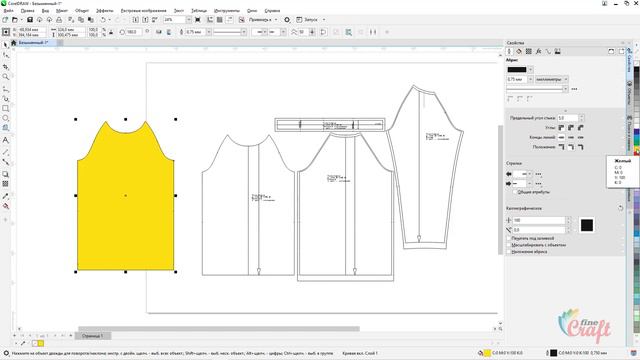Click the black outline color swatch
Image resolution: width=640 pixels, height=360 pixels.
coord(517,70)
